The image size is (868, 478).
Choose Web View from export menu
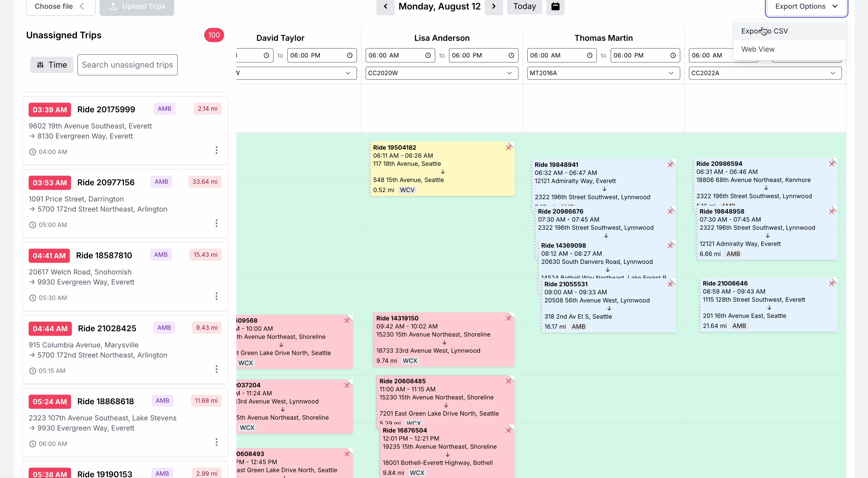pyautogui.click(x=758, y=49)
